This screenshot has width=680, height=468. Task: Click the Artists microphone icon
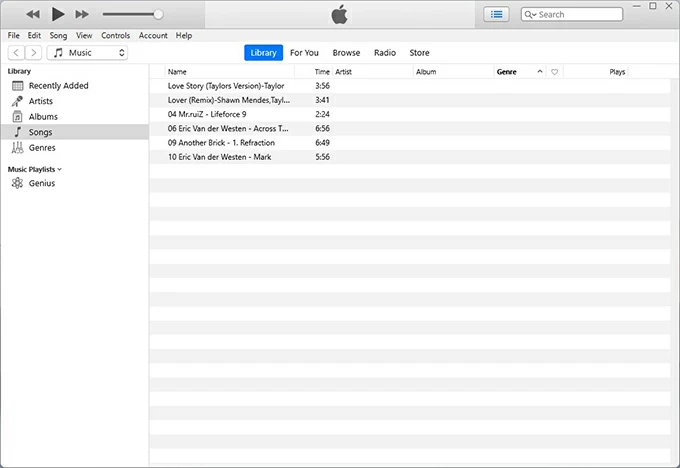click(x=17, y=101)
